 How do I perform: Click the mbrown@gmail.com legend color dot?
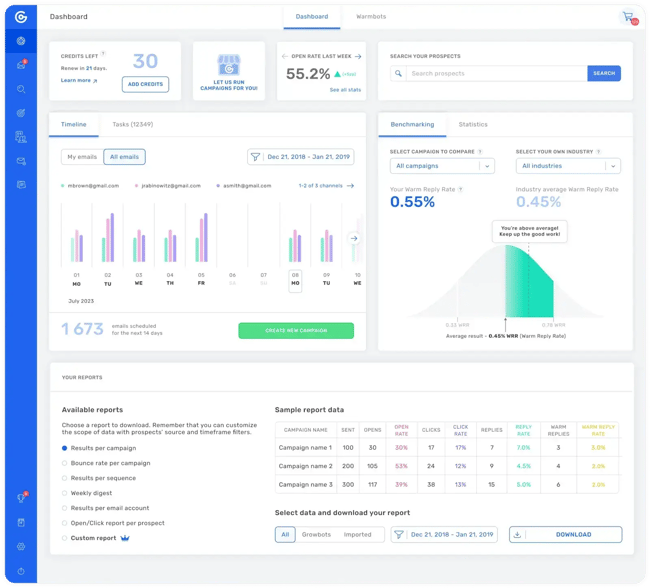pyautogui.click(x=63, y=186)
